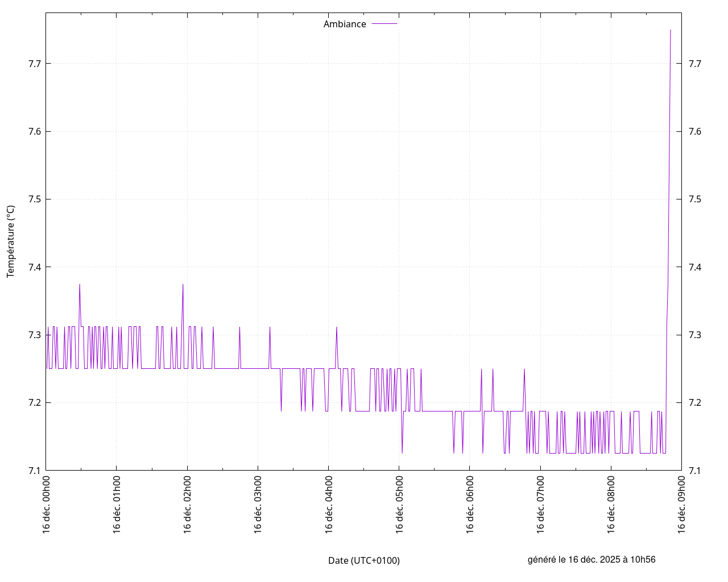Click the 7.7 value on left axis
The width and height of the screenshot is (728, 582).
(x=35, y=64)
